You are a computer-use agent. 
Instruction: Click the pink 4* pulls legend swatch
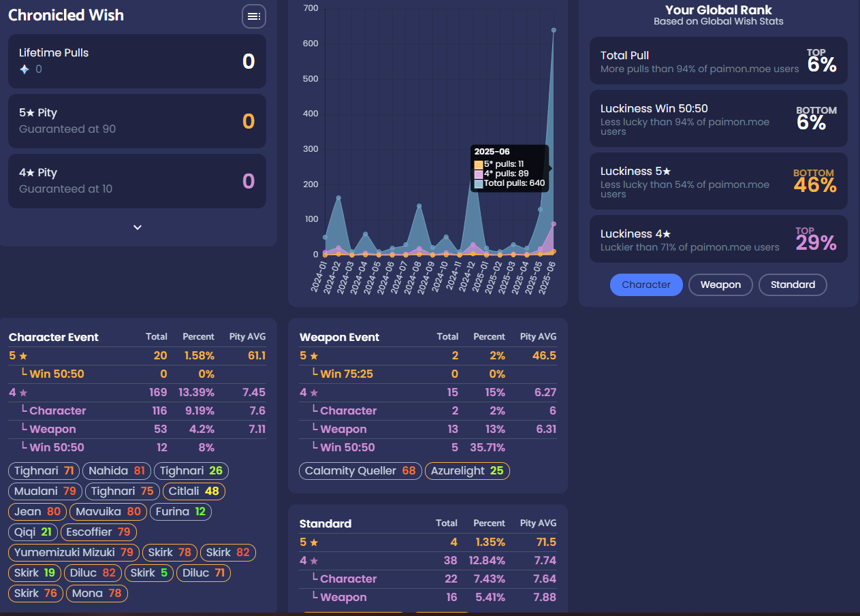coord(479,174)
